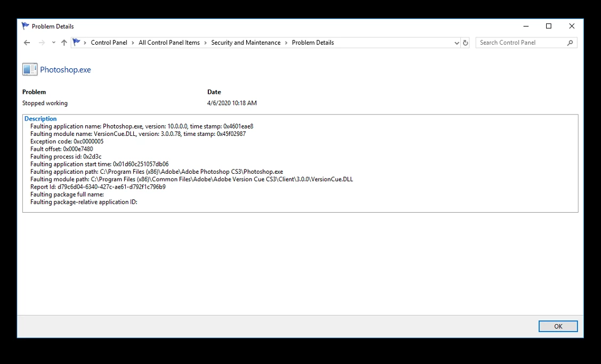This screenshot has height=364, width=601.
Task: Click the 'Faulting process id: 0x2d3c' line
Action: click(66, 157)
